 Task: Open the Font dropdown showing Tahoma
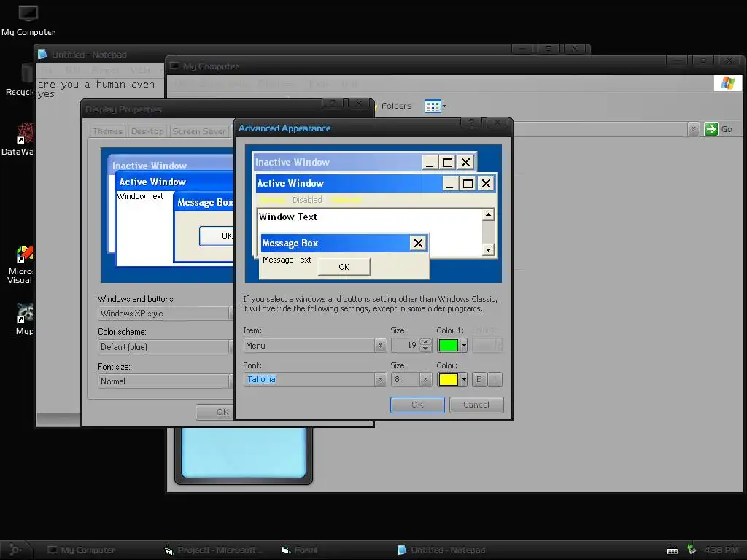pyautogui.click(x=380, y=379)
